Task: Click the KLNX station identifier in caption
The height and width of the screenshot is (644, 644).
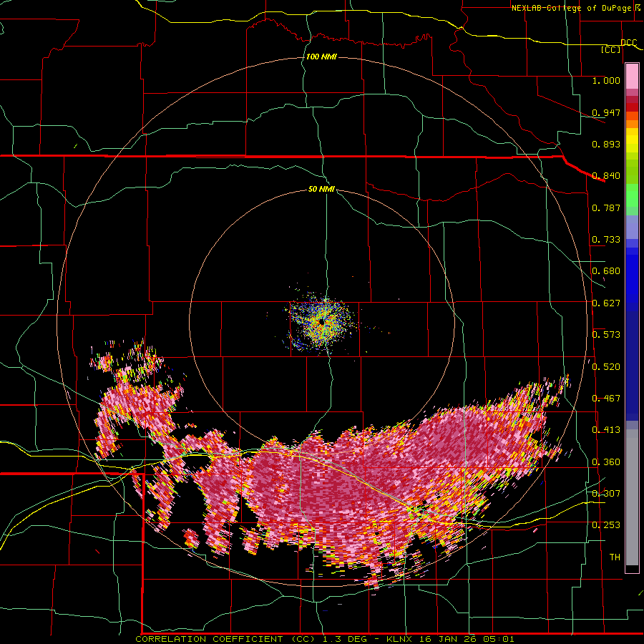Action: tap(401, 640)
